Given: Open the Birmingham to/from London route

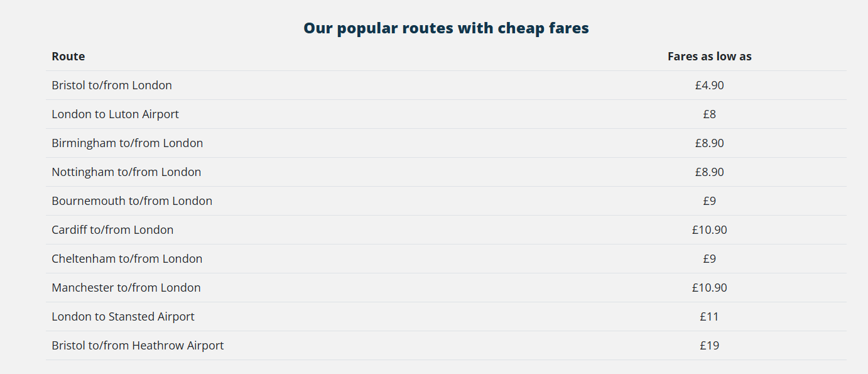Looking at the screenshot, I should [x=127, y=143].
